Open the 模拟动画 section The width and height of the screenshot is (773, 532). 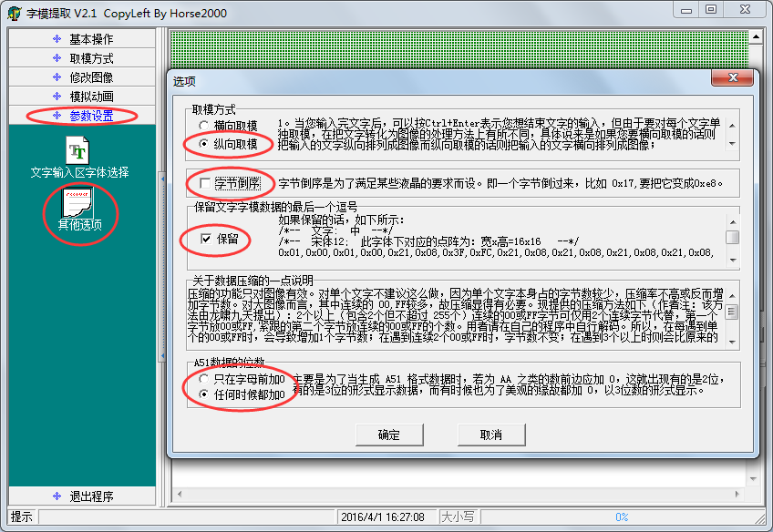click(x=81, y=97)
